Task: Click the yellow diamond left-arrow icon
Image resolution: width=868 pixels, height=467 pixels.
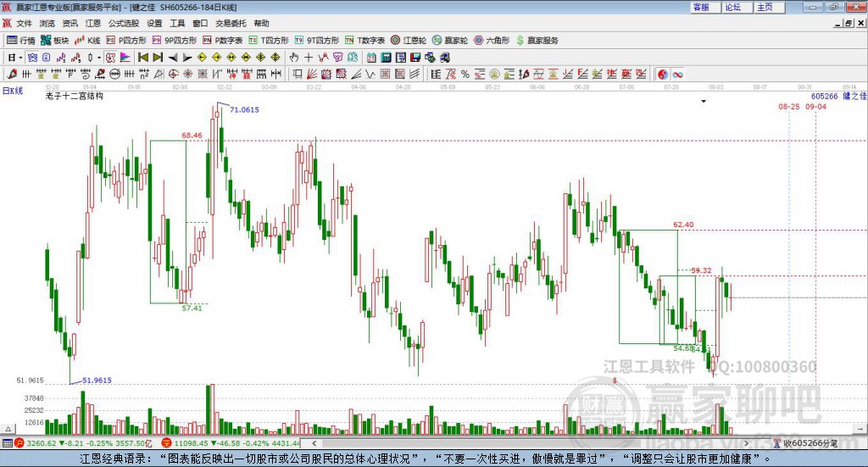Action: point(202,58)
